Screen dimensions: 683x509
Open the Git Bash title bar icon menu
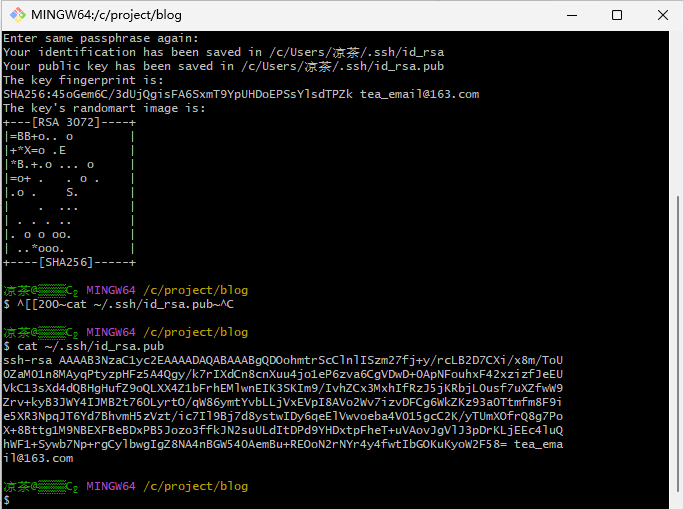(18, 15)
